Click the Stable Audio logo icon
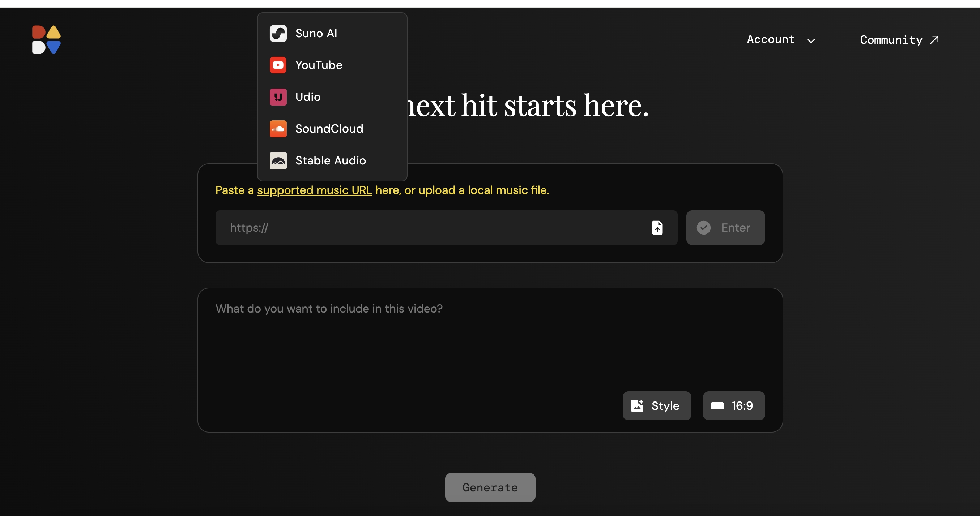Image resolution: width=980 pixels, height=516 pixels. [x=278, y=160]
